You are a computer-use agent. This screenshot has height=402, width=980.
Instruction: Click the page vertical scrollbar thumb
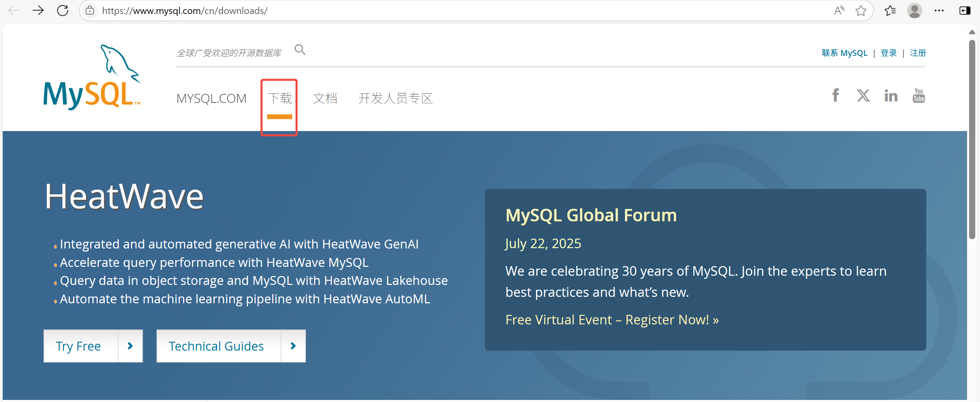pos(971,139)
